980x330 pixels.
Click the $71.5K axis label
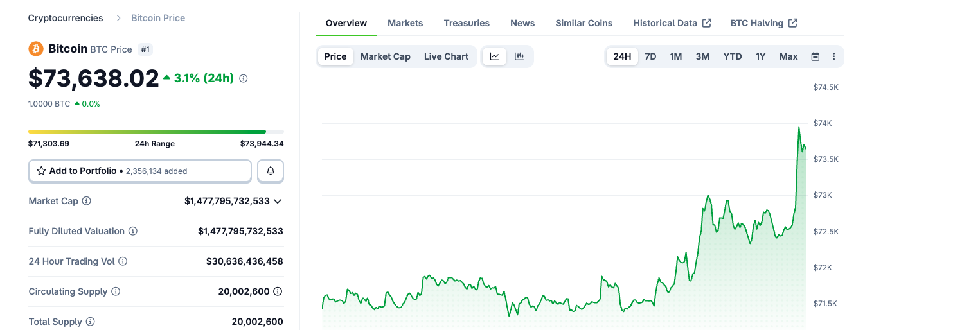coord(826,304)
